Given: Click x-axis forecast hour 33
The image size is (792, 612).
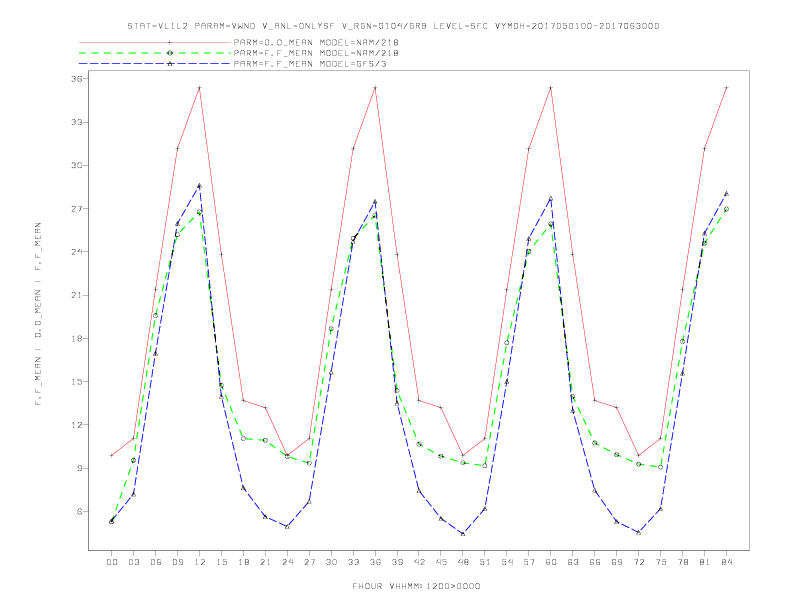Looking at the screenshot, I should (x=353, y=562).
